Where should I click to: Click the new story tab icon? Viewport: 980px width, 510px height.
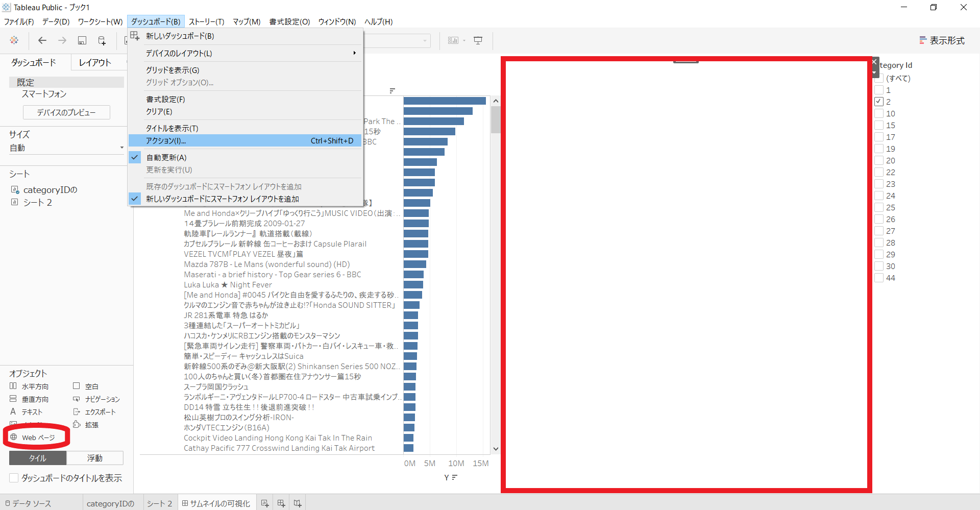[298, 503]
